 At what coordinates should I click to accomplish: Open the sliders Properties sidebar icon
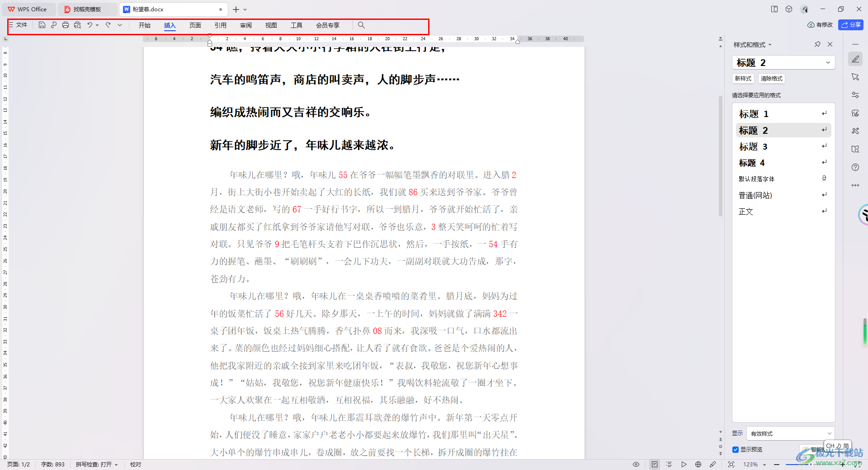click(855, 95)
